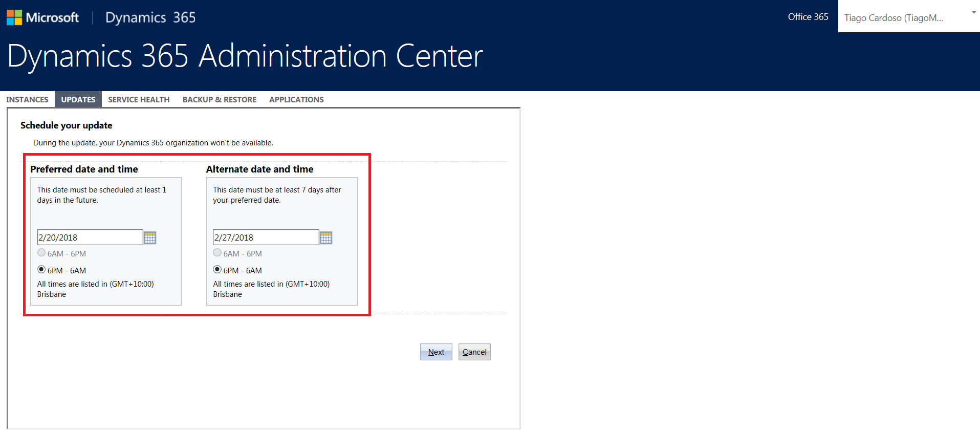Switch to the Applications tab
980x431 pixels.
(x=296, y=99)
